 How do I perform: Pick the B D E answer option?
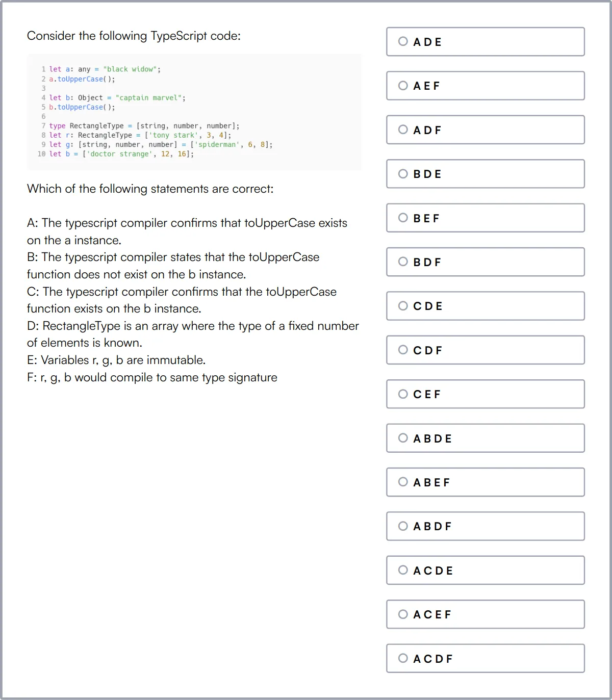point(485,174)
